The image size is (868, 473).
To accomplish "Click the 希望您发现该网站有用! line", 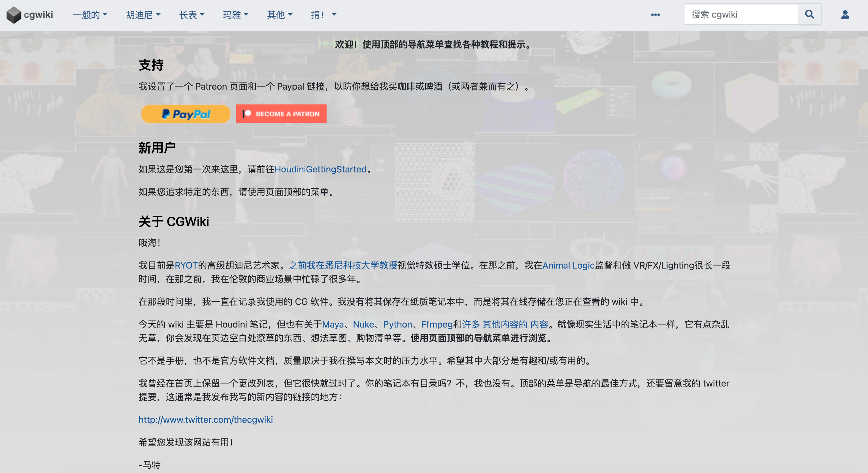I will (186, 442).
